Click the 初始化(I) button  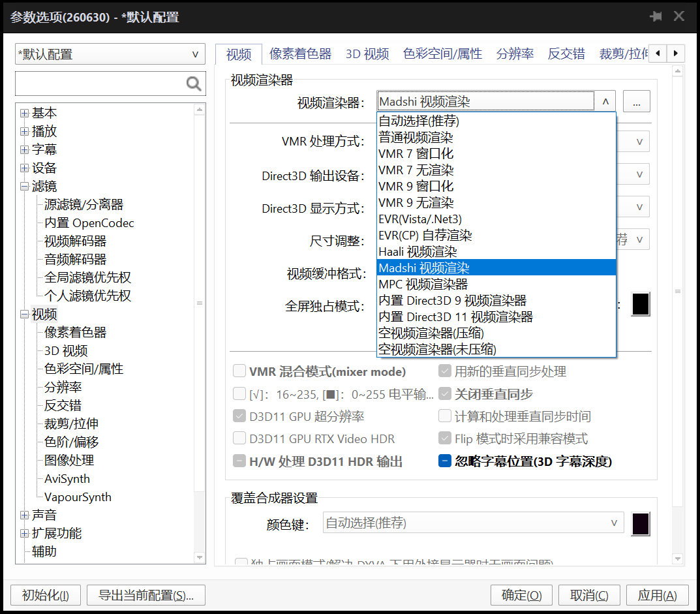[46, 595]
